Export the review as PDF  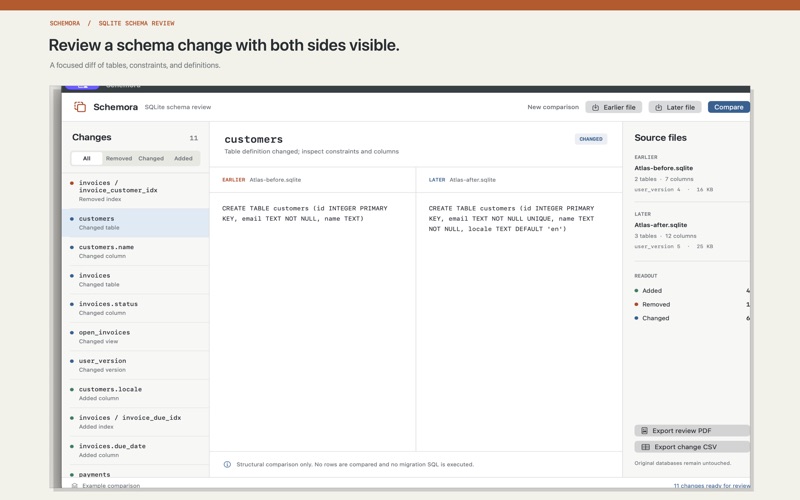[x=692, y=431]
